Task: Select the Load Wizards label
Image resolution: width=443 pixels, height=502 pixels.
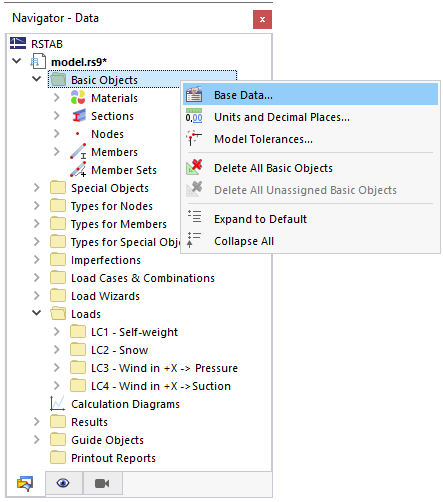Action: tap(105, 296)
